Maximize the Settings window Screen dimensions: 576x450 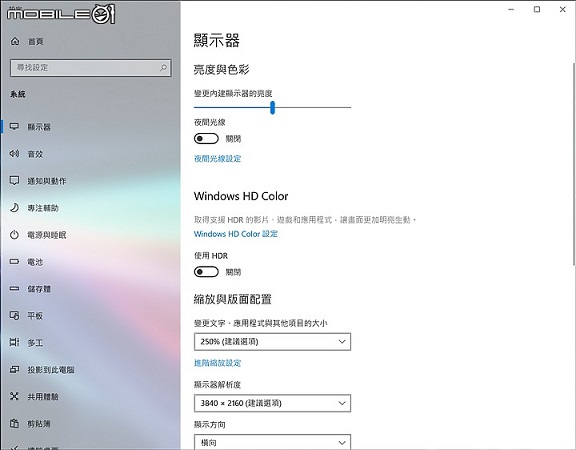(537, 10)
